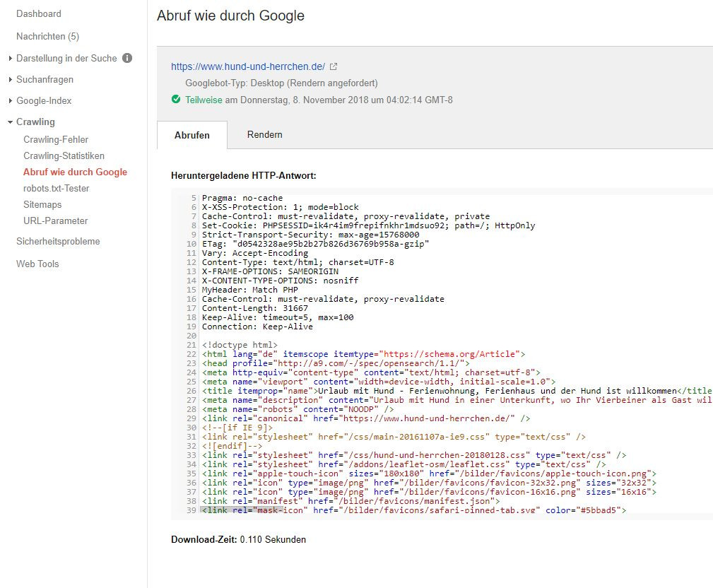The height and width of the screenshot is (588, 713).
Task: Select Abruf wie durch Google in sidebar
Action: click(75, 172)
